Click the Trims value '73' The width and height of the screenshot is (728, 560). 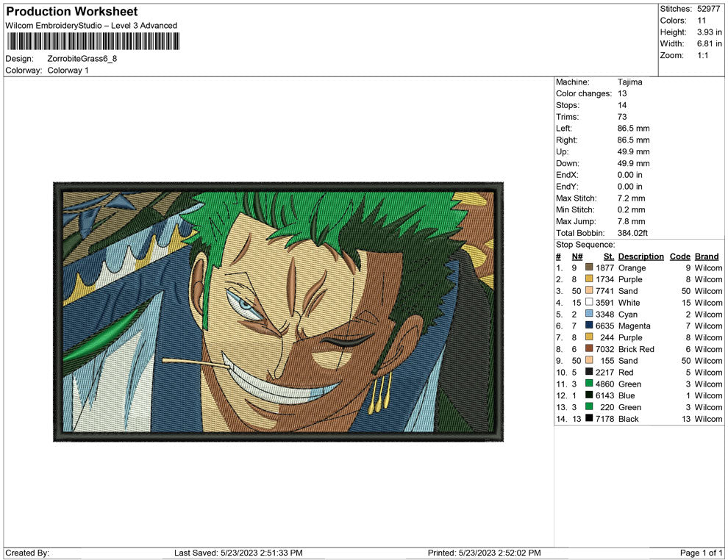pyautogui.click(x=622, y=117)
